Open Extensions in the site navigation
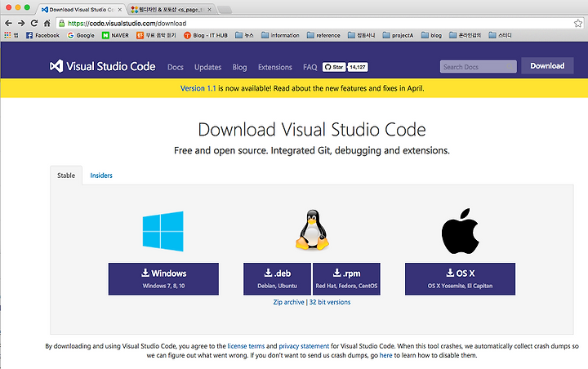This screenshot has height=369, width=588. (x=275, y=67)
